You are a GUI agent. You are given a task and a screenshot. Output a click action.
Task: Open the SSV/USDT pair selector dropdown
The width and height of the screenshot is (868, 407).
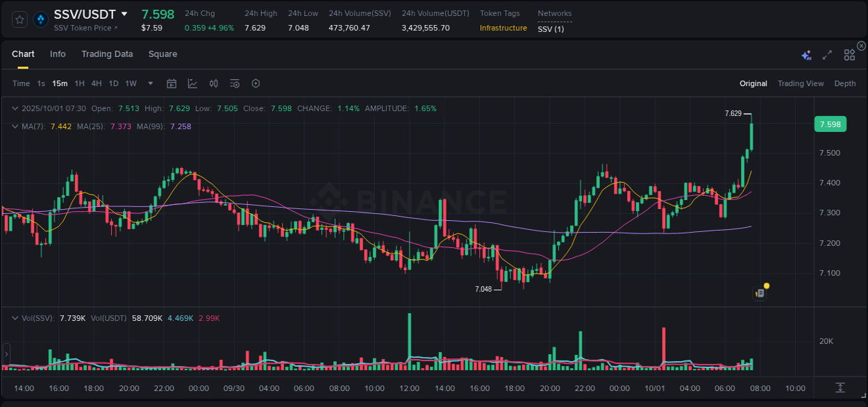pos(124,14)
